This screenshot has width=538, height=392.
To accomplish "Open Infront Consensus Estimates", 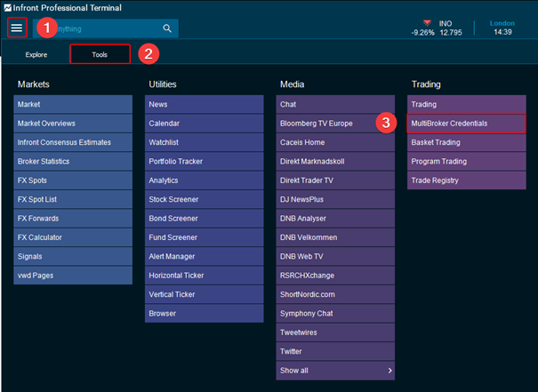I will (x=73, y=142).
